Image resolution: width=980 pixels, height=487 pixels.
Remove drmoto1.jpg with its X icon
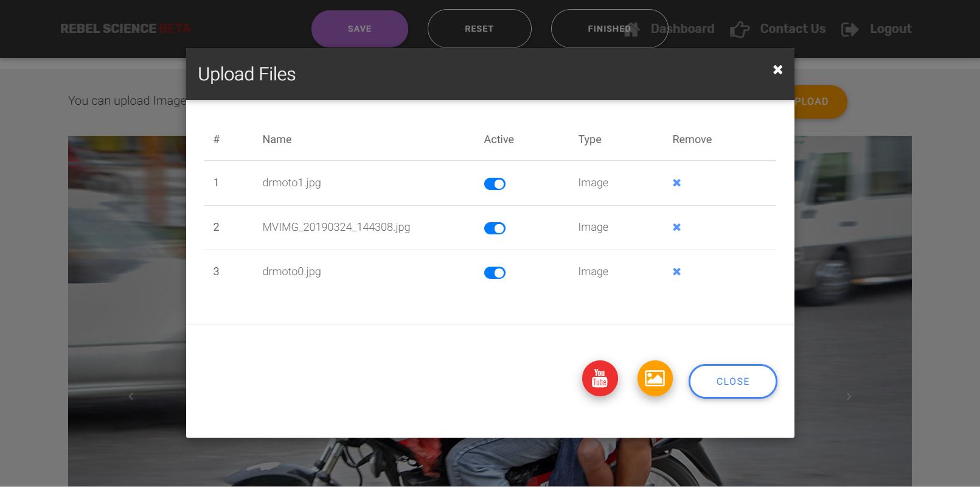676,183
